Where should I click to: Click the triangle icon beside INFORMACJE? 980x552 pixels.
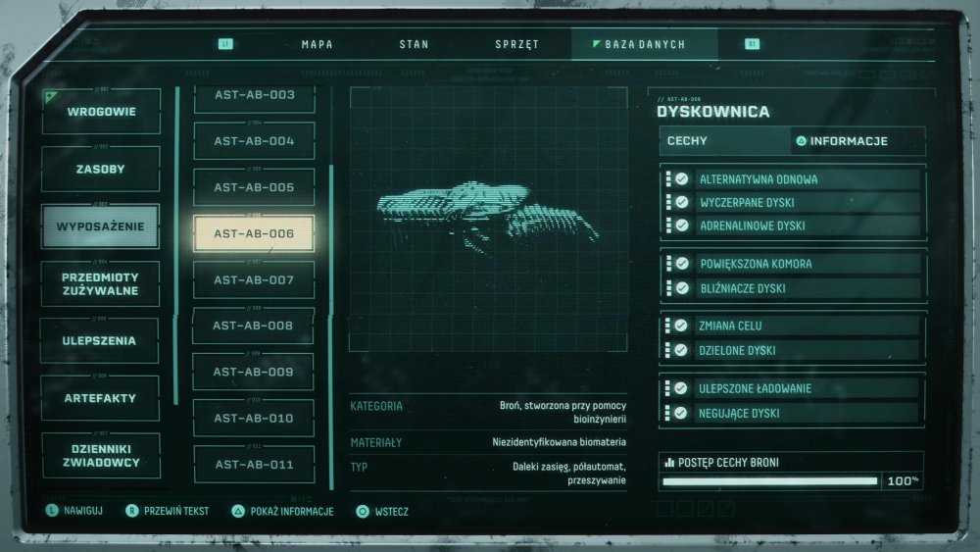pyautogui.click(x=802, y=141)
